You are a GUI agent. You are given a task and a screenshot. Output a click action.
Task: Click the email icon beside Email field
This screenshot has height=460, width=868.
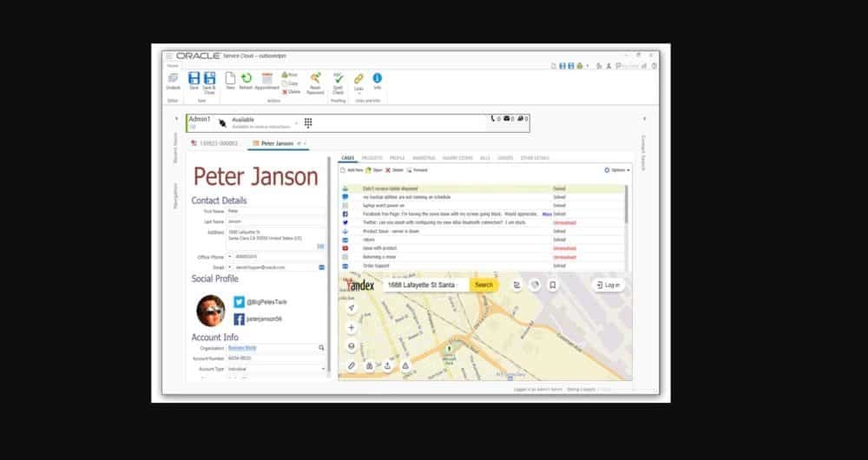pyautogui.click(x=322, y=267)
